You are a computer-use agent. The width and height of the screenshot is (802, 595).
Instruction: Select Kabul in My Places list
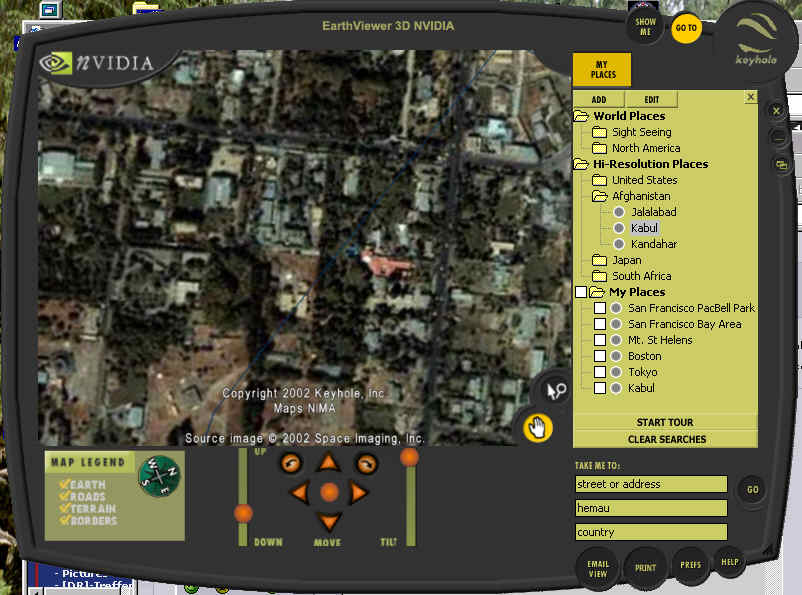coord(641,388)
